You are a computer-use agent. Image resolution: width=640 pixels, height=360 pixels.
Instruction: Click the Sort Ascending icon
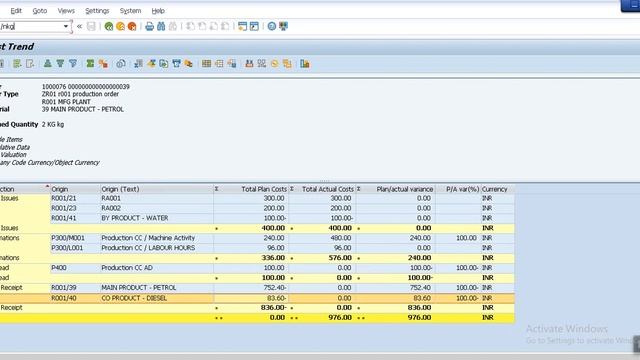(x=48, y=64)
